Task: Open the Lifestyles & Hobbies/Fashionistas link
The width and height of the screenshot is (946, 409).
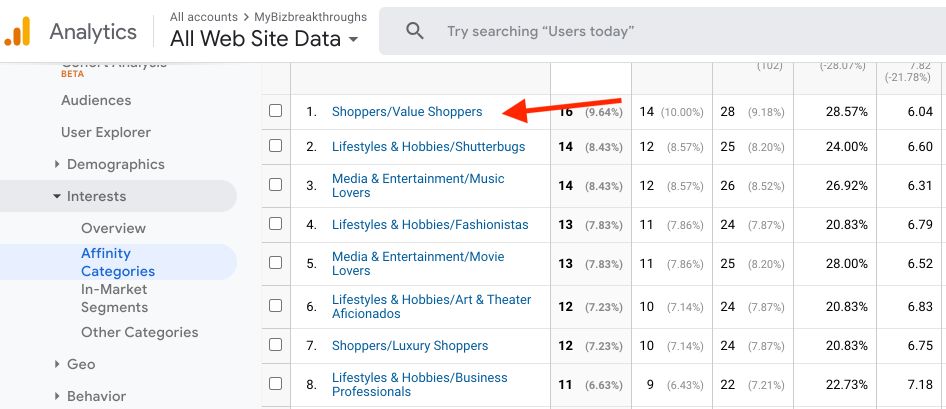Action: pyautogui.click(x=430, y=224)
